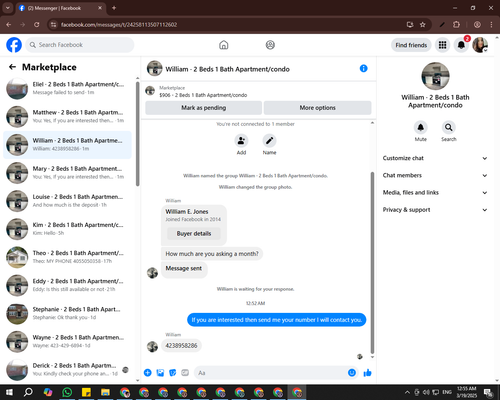
Task: Open File Explorer from taskbar
Action: pyautogui.click(x=105, y=392)
